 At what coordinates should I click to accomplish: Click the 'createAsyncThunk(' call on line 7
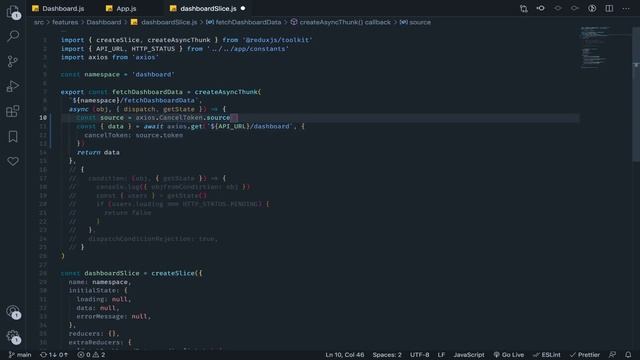pos(228,92)
